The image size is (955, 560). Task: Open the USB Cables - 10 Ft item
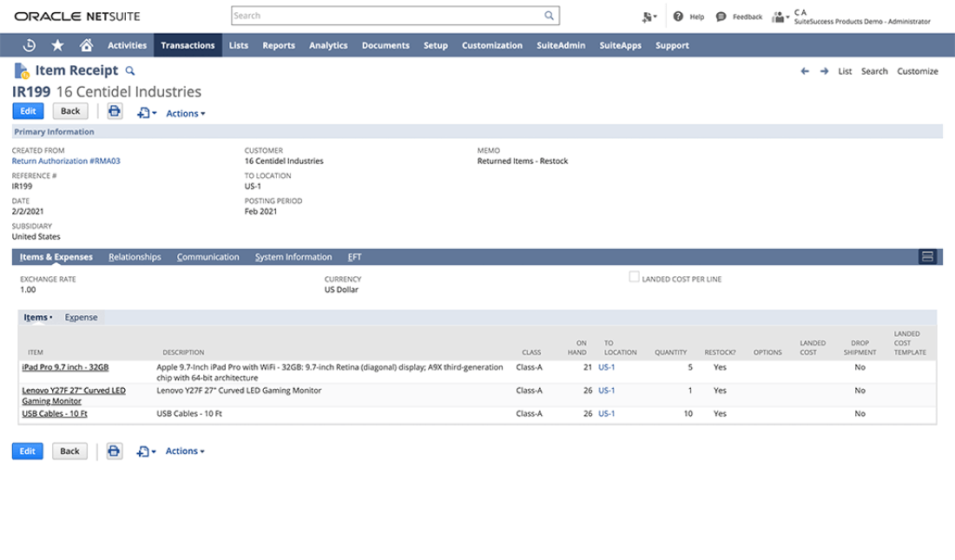(x=55, y=414)
